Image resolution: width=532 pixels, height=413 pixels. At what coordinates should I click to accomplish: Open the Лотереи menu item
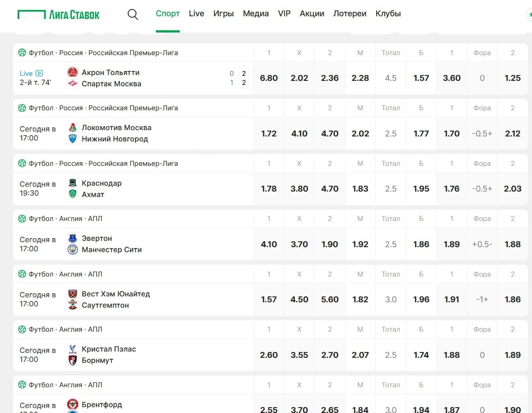[350, 14]
